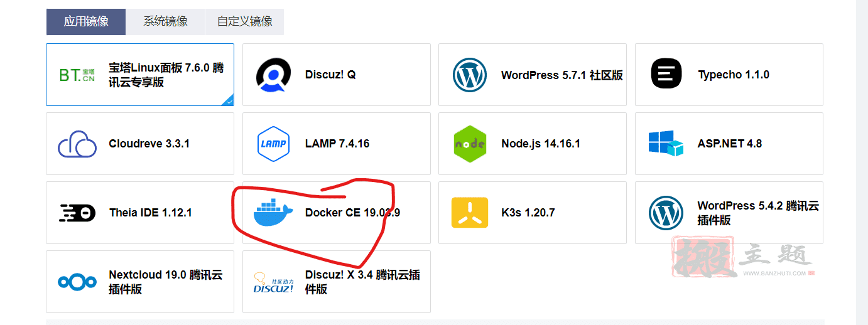The height and width of the screenshot is (325, 868).
Task: Click the Theia IDE logo icon
Action: click(x=77, y=213)
